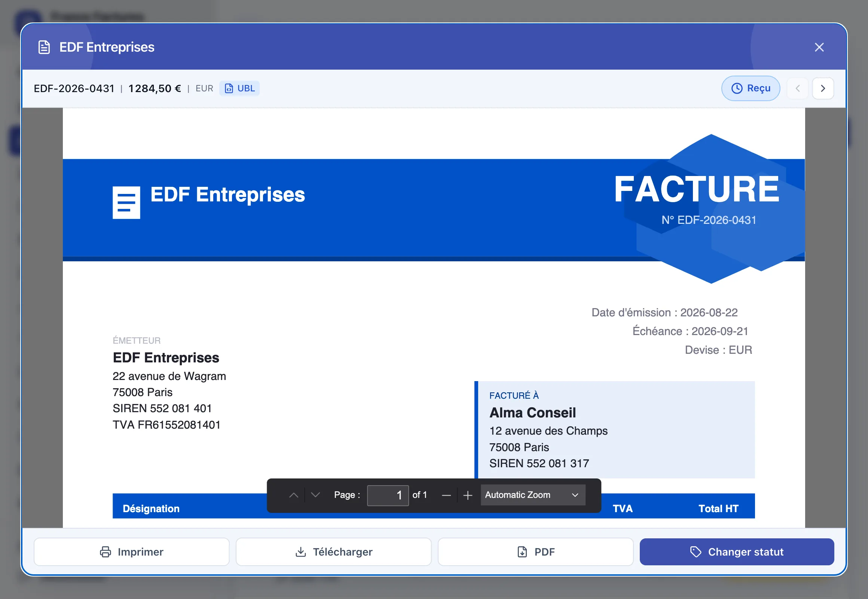Go to the previous invoice with left chevron
Viewport: 868px width, 599px height.
[x=798, y=88]
